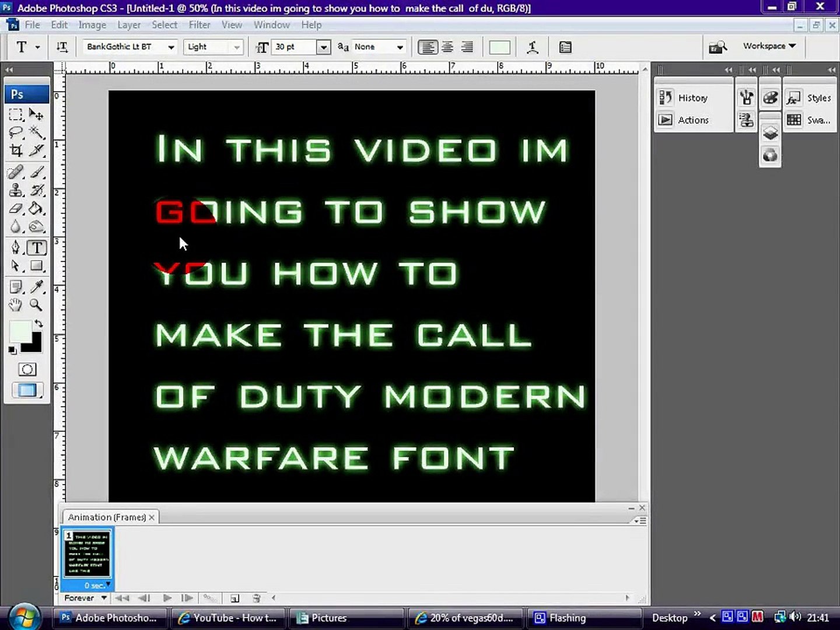Open the Image menu

pos(92,25)
